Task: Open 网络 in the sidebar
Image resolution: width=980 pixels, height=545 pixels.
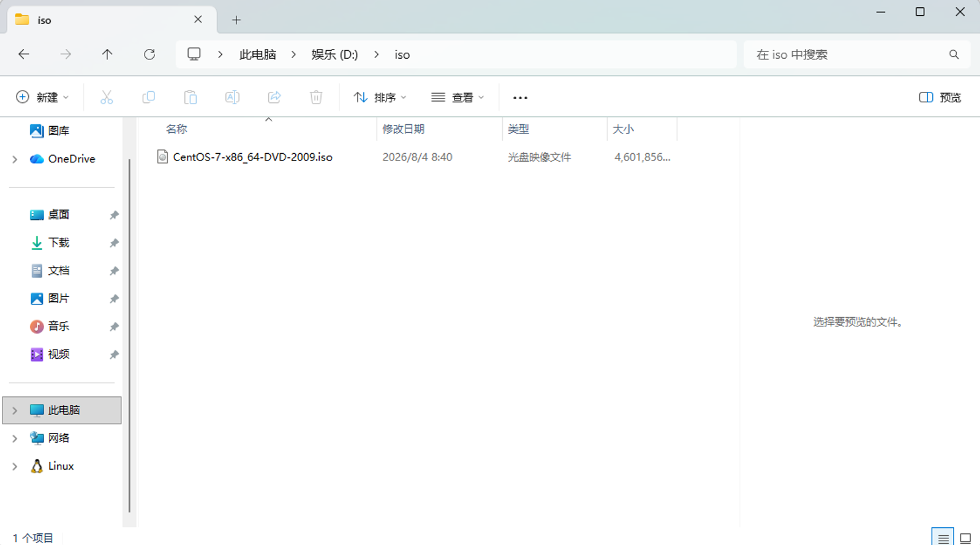Action: (50, 438)
